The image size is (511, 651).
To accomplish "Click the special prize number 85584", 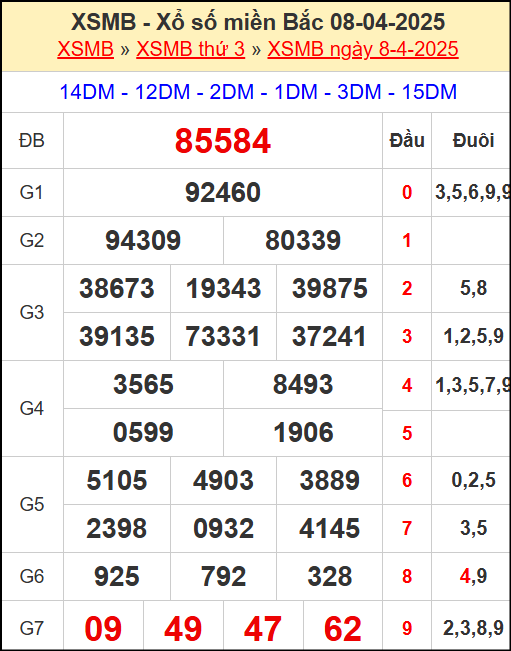I will (223, 141).
